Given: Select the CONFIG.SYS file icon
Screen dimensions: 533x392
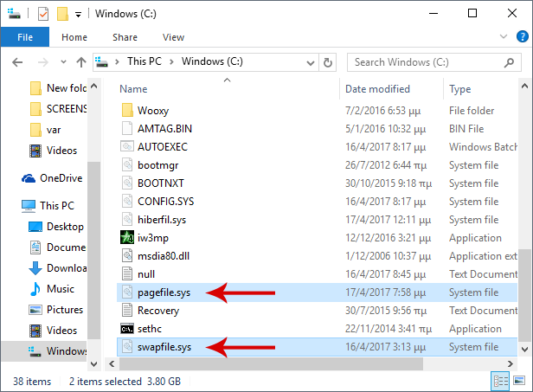Looking at the screenshot, I should pyautogui.click(x=127, y=202).
